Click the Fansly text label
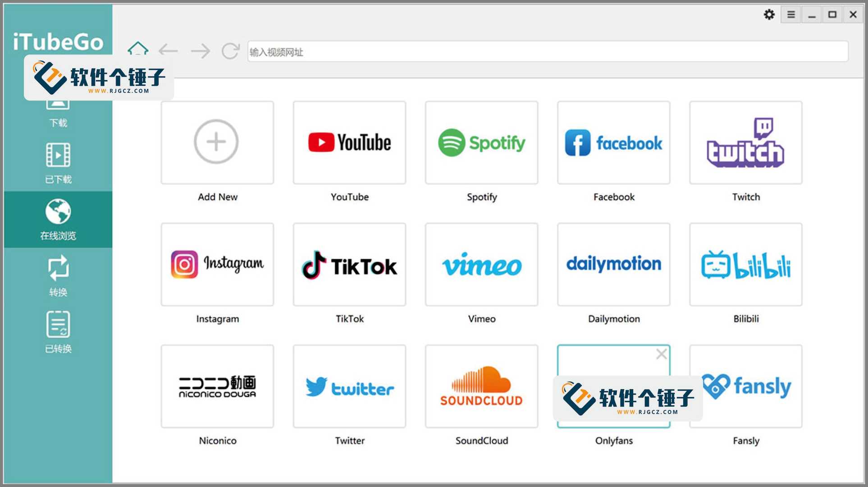This screenshot has height=487, width=868. [746, 441]
